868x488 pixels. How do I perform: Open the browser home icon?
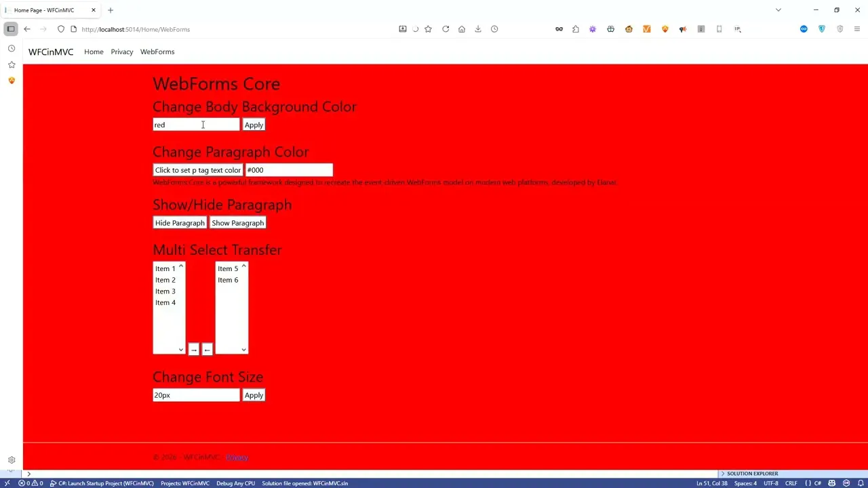pyautogui.click(x=462, y=29)
